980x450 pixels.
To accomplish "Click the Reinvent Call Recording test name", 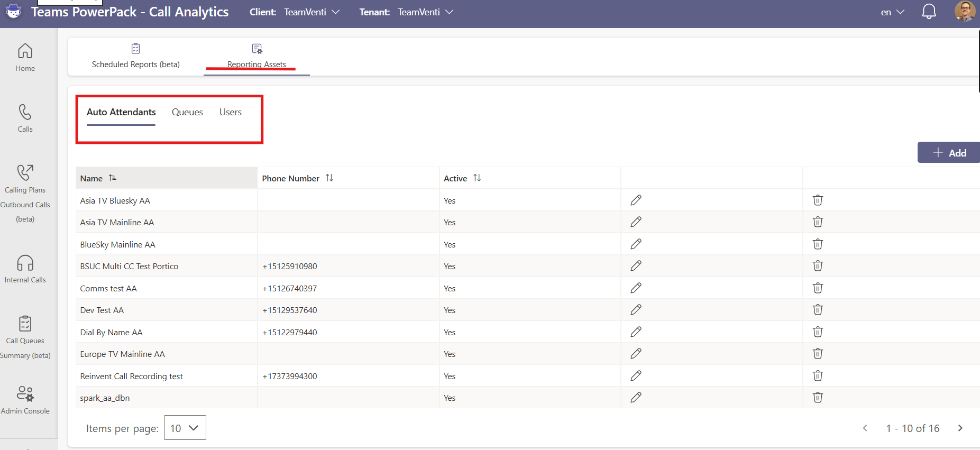I will pos(131,376).
